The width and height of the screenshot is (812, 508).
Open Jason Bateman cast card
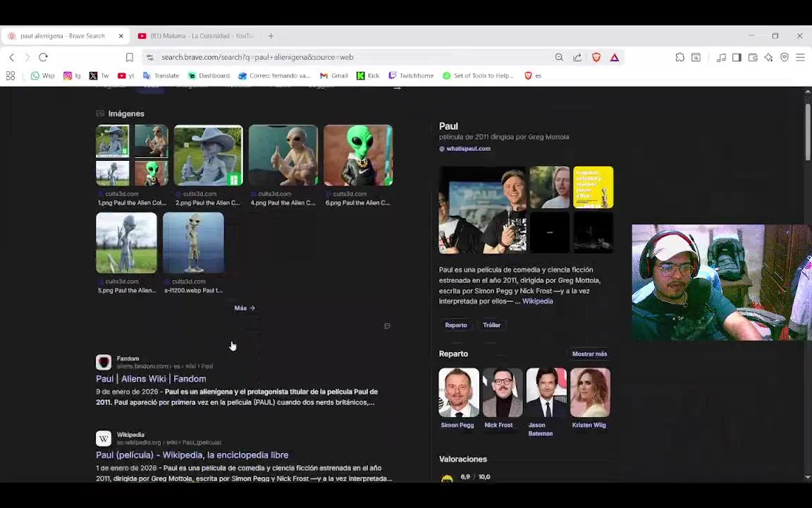[x=546, y=402]
